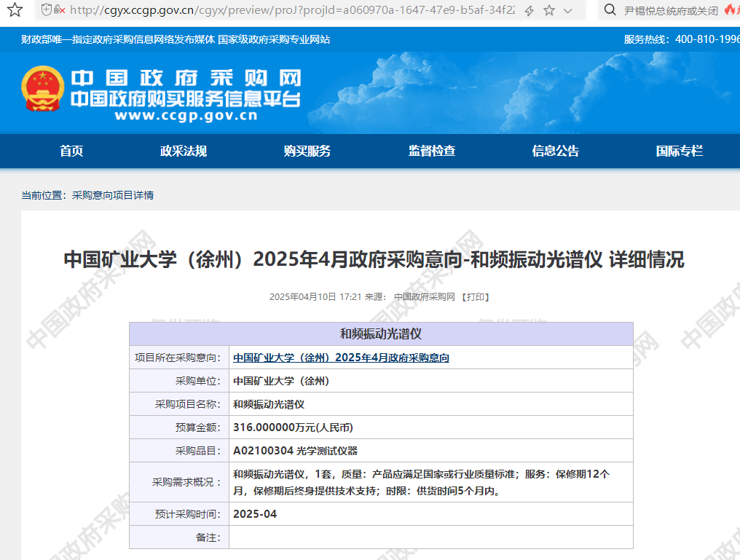This screenshot has height=560, width=740.
Task: Open the 信息公告 menu item
Action: (556, 151)
